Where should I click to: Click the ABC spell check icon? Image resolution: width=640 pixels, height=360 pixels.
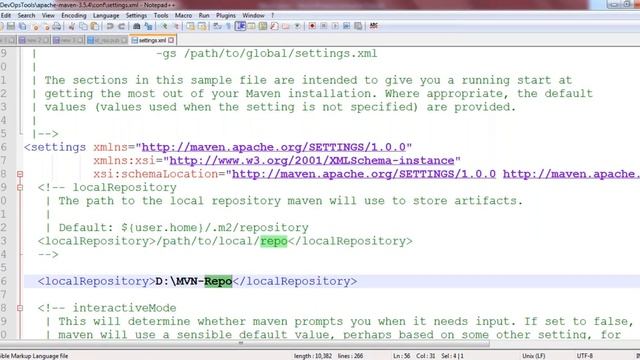373,26
